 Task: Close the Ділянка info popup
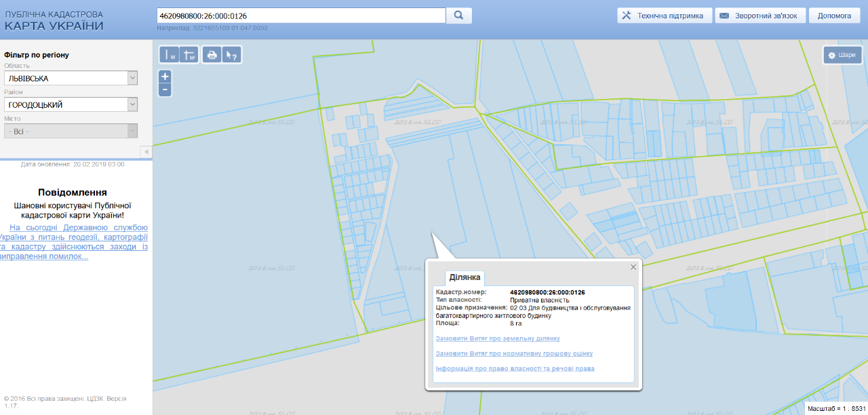pos(633,267)
